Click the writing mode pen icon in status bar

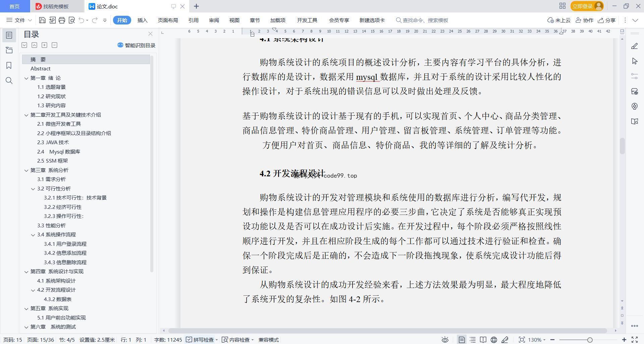point(505,340)
